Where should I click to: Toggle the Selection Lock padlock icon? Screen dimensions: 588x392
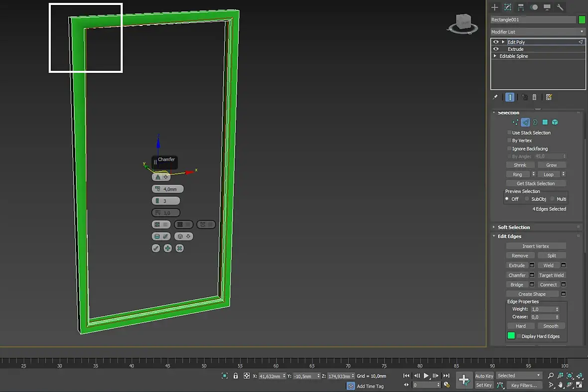point(236,376)
